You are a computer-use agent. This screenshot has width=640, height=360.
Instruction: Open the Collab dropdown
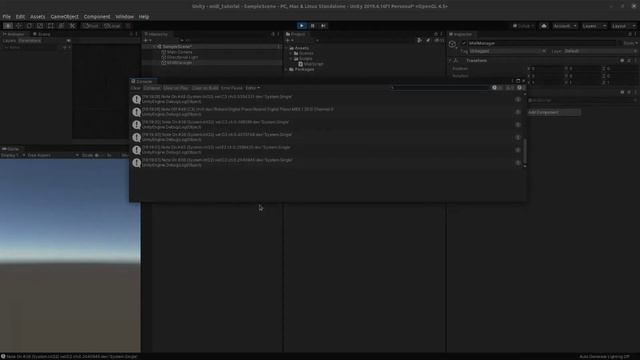click(x=524, y=26)
